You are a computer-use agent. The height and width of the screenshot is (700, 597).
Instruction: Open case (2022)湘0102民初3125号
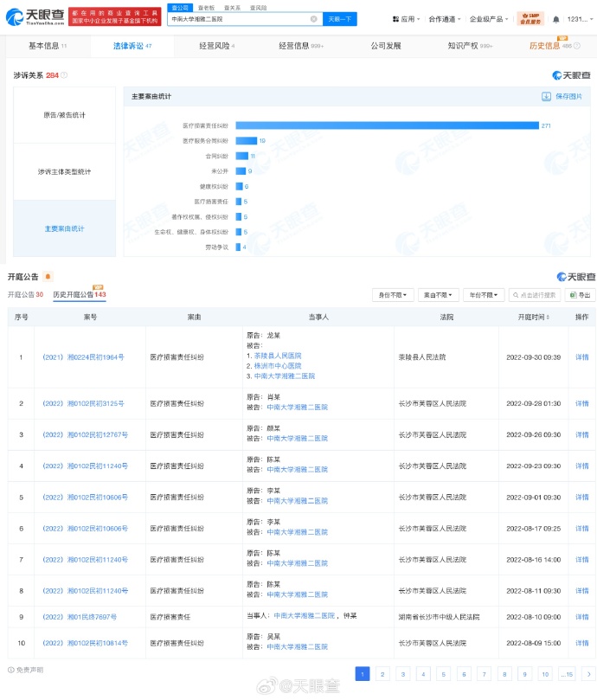pos(83,403)
